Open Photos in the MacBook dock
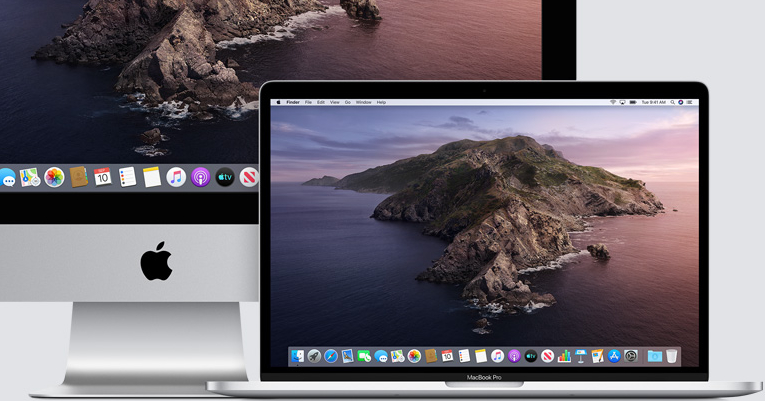 point(414,356)
